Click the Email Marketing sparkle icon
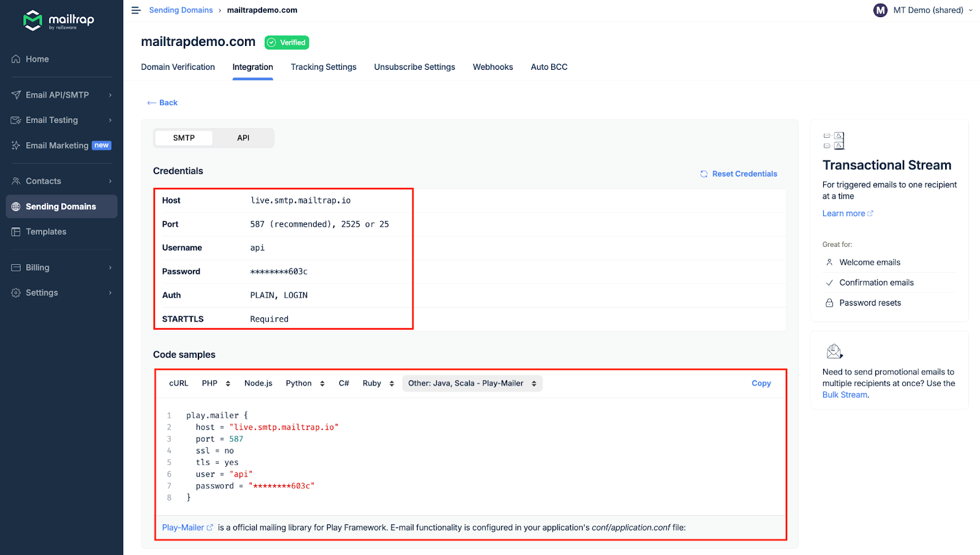Viewport: 980px width, 555px height. click(x=16, y=146)
